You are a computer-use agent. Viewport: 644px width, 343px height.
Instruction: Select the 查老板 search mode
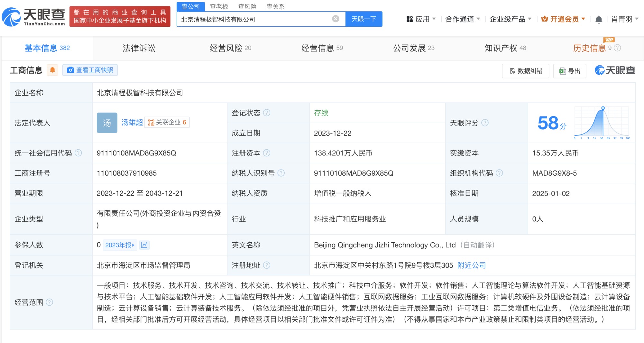(219, 6)
